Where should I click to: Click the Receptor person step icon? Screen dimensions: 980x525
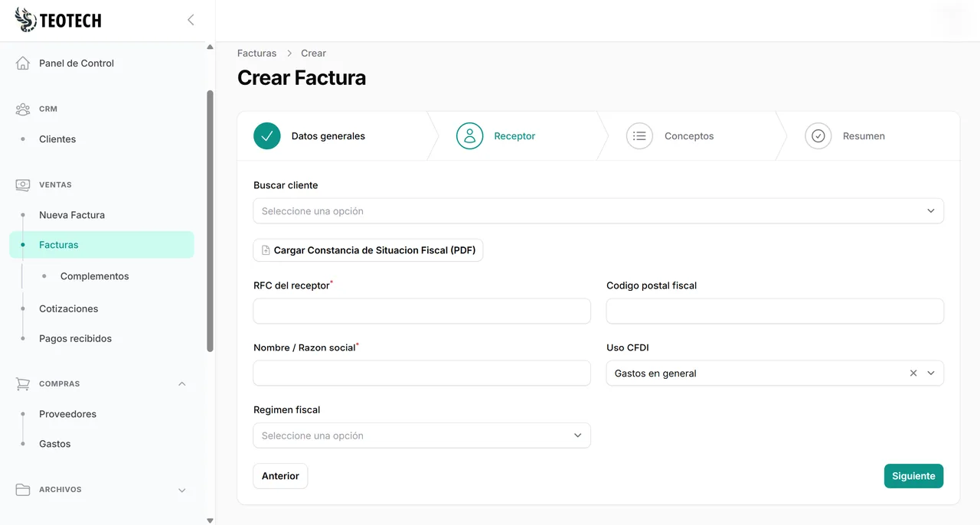click(469, 136)
